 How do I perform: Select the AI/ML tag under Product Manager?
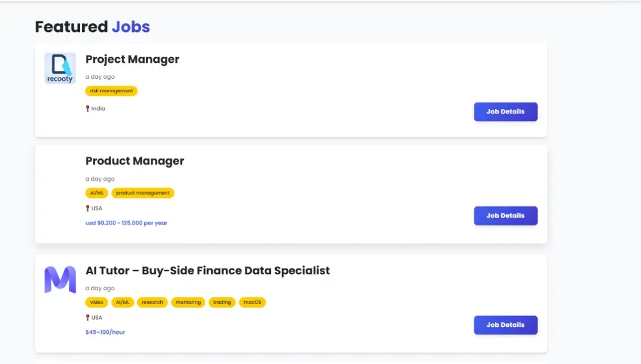(x=97, y=193)
